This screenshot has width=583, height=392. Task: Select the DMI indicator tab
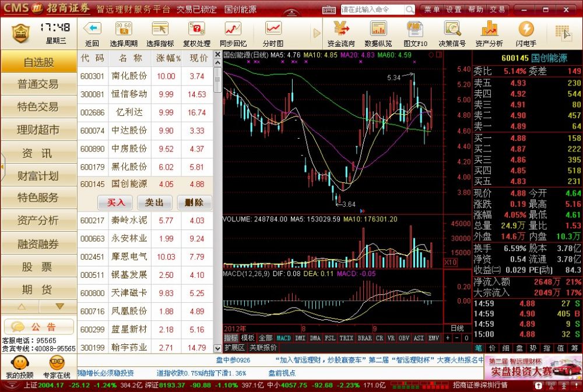pos(300,338)
